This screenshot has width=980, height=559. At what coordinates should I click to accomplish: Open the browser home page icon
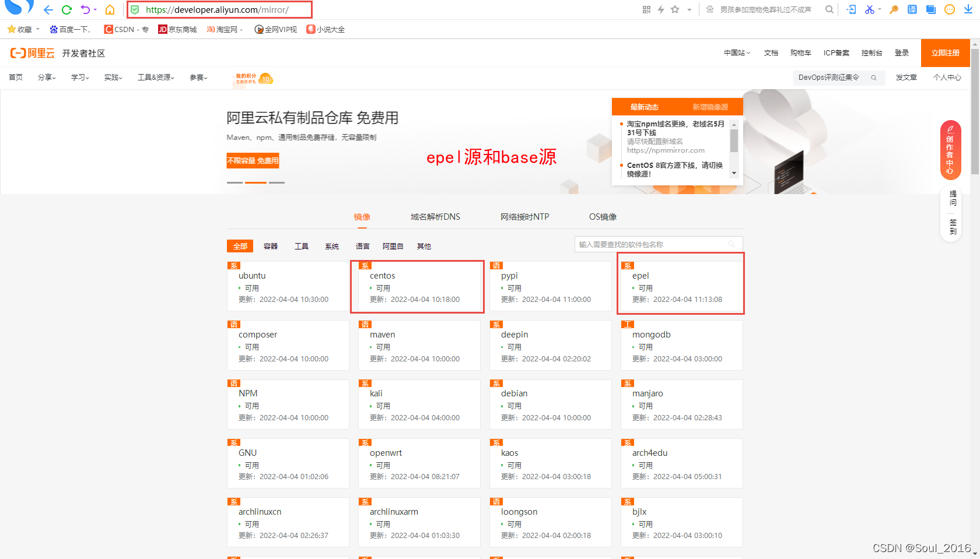click(110, 10)
